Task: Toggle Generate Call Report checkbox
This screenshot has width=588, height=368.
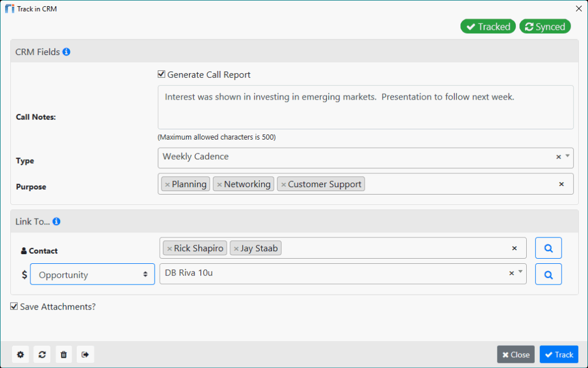Action: tap(161, 74)
